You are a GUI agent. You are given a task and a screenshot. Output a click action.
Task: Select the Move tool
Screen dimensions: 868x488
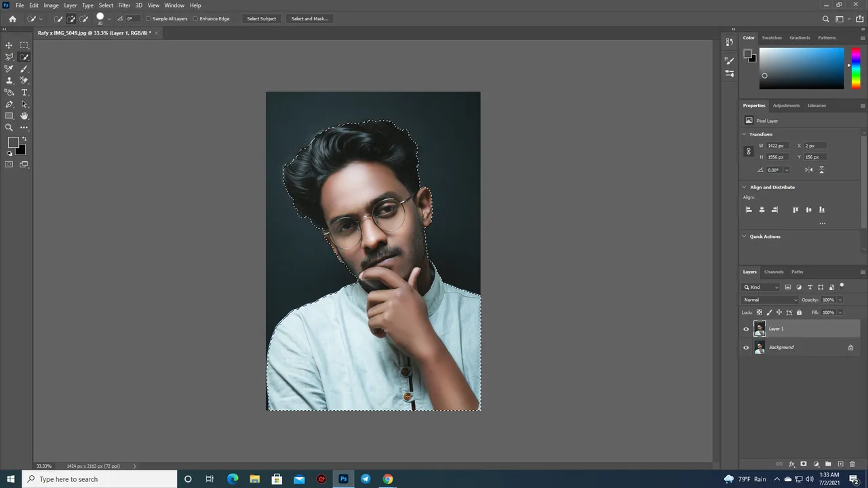point(9,45)
